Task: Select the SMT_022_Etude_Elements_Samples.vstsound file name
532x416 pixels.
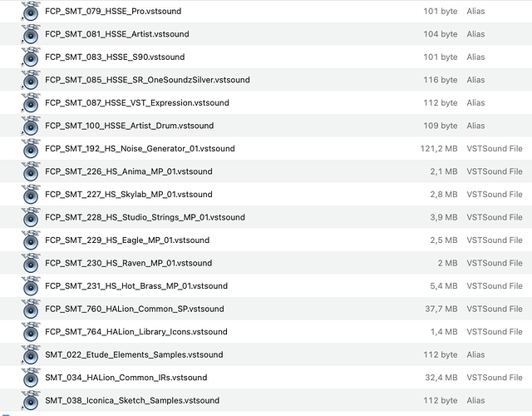Action: [x=134, y=354]
